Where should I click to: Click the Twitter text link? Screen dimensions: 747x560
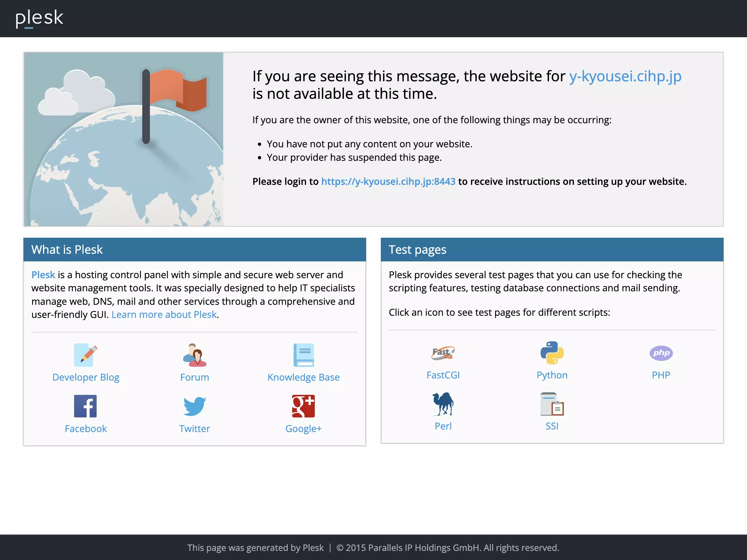point(195,429)
